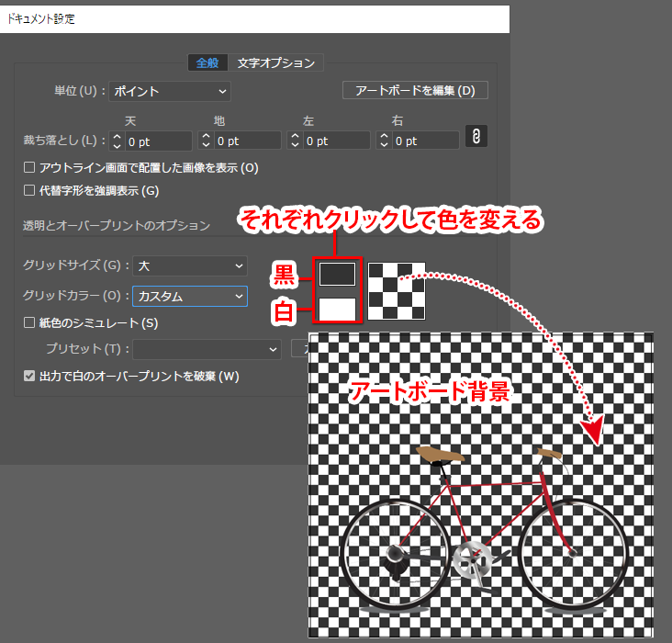Enable アウトライン画面で配置した画像を表示 checkbox
The height and width of the screenshot is (643, 672).
click(x=29, y=167)
